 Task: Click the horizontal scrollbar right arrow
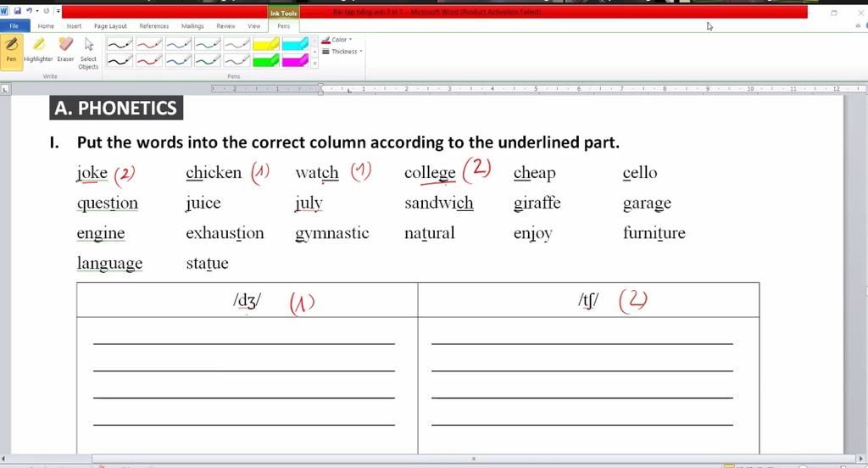pos(861,459)
